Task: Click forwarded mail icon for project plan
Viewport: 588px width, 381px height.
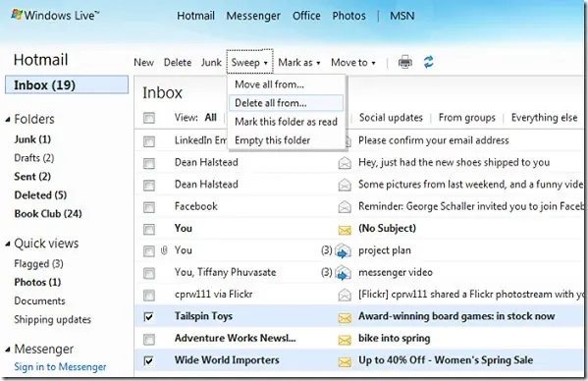Action: (344, 250)
